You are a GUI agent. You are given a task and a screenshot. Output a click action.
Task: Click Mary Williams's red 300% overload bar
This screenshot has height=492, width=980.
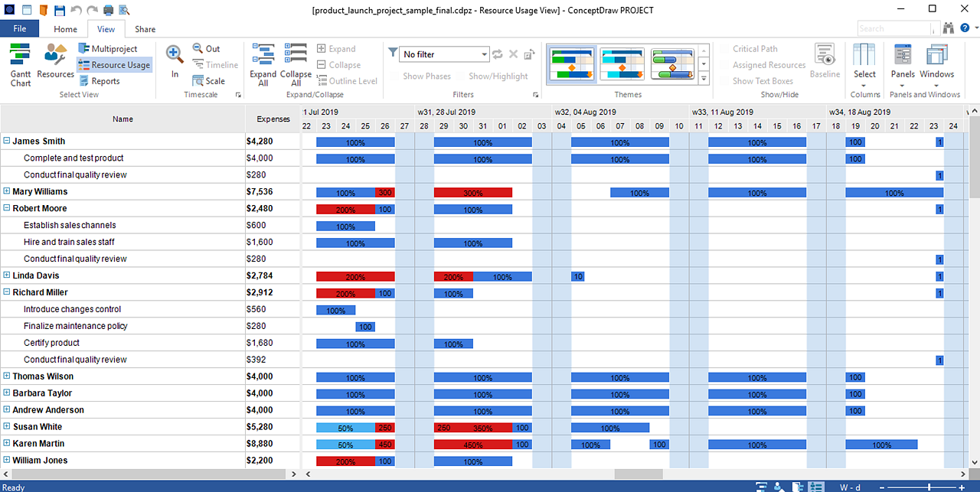click(x=472, y=193)
